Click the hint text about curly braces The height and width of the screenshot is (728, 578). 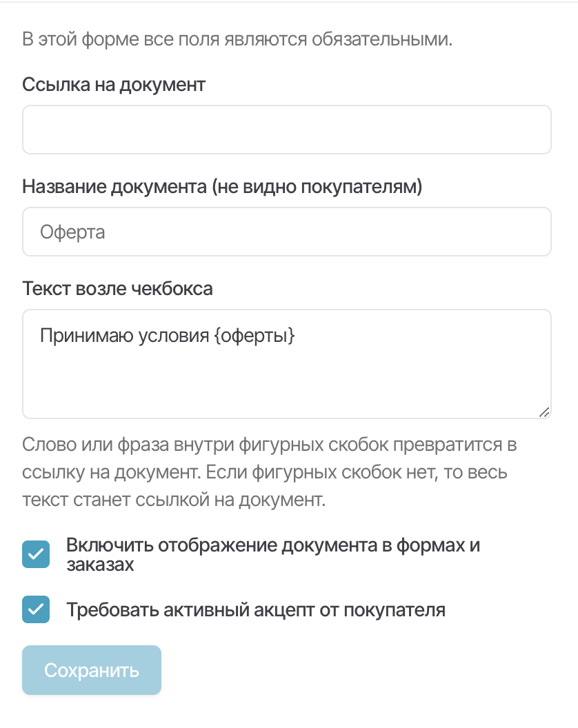tap(269, 445)
